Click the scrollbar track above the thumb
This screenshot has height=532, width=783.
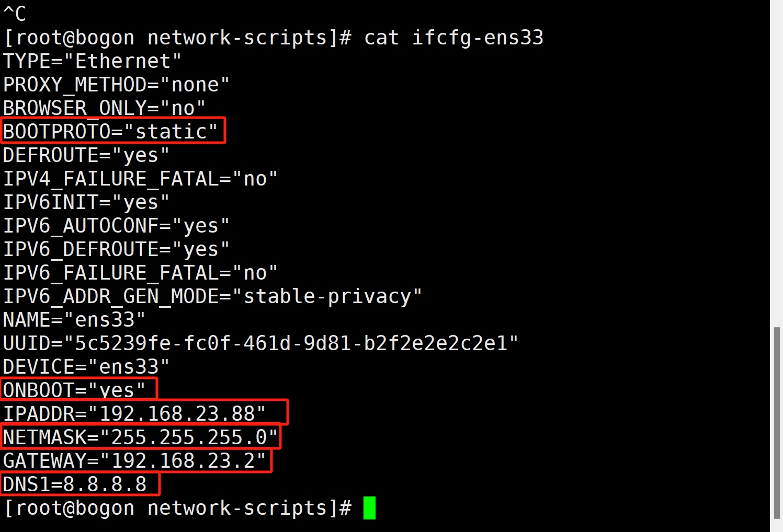tap(777, 164)
